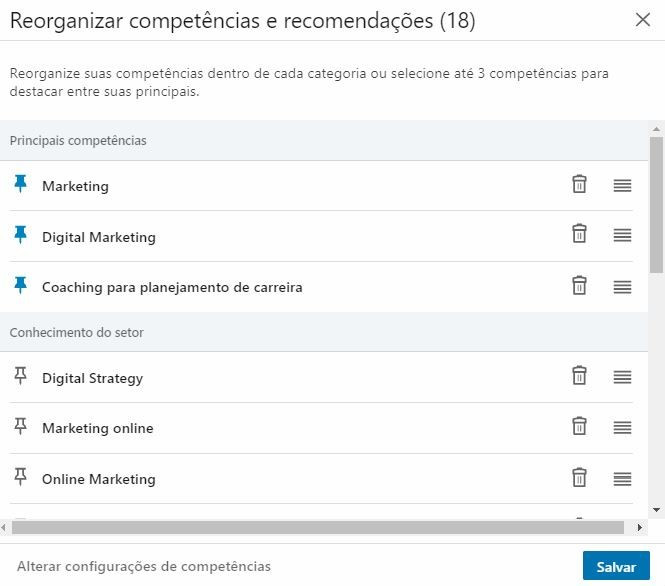Unpin Marketing from top skills
This screenshot has width=665, height=586.
(20, 184)
